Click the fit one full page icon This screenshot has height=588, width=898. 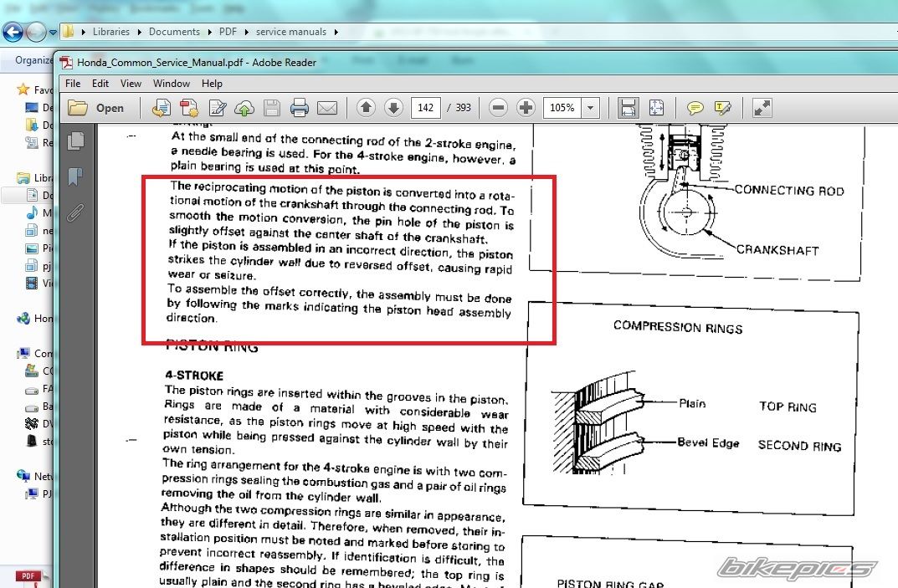(x=656, y=108)
